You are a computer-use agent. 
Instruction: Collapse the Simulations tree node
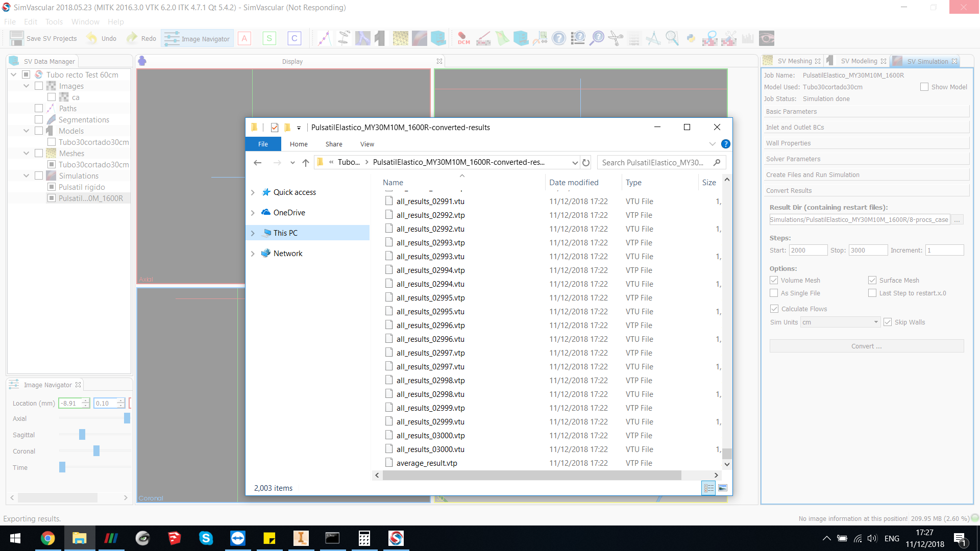click(x=26, y=176)
